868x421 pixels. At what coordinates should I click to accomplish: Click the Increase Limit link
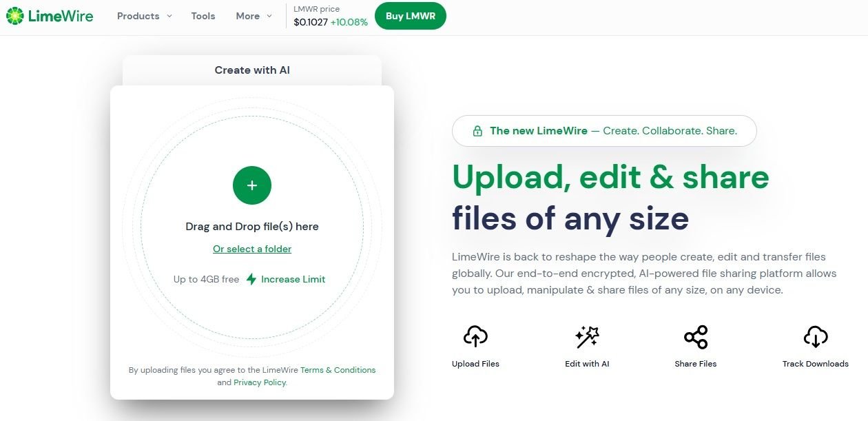click(x=293, y=279)
